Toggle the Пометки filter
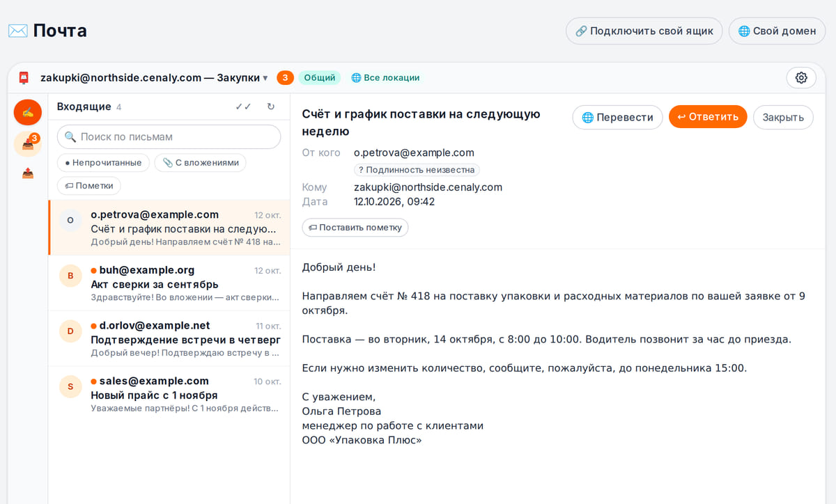The height and width of the screenshot is (504, 836). 89,186
